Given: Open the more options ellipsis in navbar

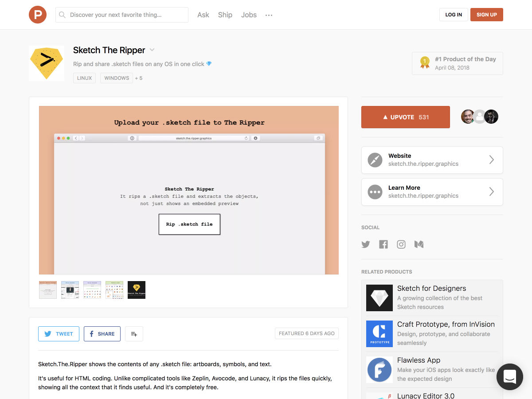Looking at the screenshot, I should coord(269,15).
